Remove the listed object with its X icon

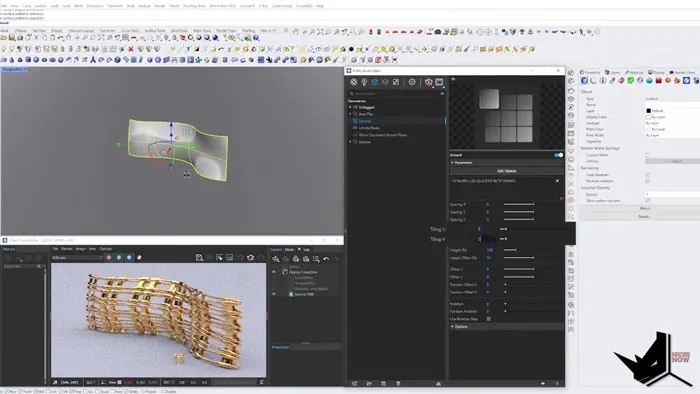(557, 181)
